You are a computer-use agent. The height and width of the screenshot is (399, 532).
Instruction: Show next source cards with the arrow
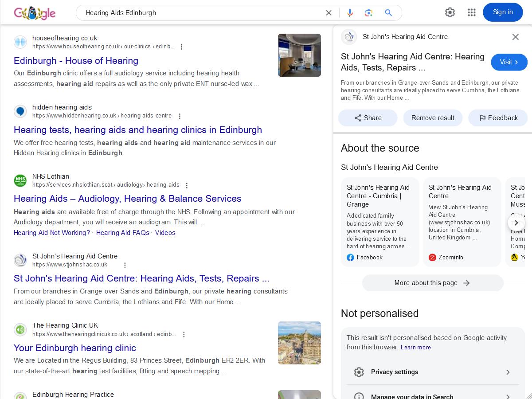point(516,223)
